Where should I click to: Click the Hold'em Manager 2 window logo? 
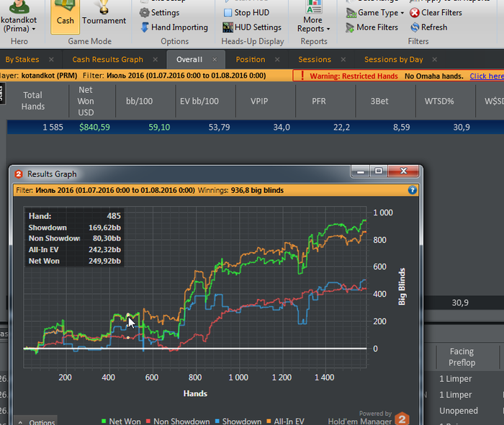19,174
